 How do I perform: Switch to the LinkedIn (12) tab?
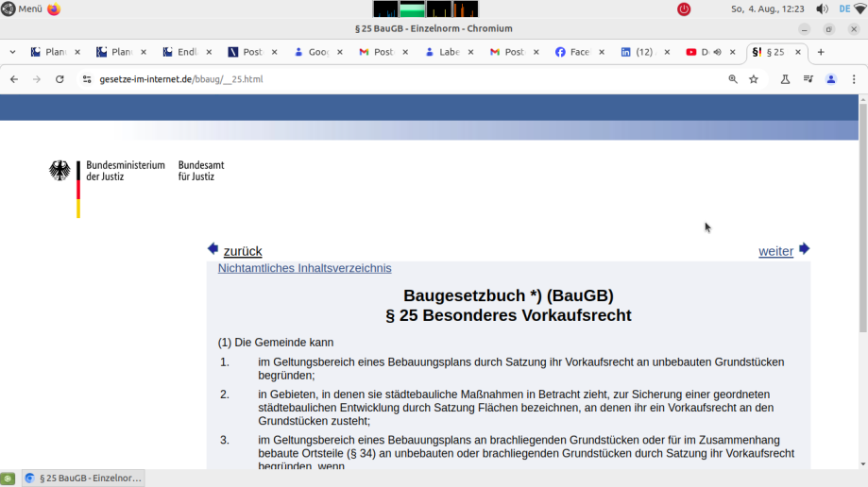tap(642, 52)
